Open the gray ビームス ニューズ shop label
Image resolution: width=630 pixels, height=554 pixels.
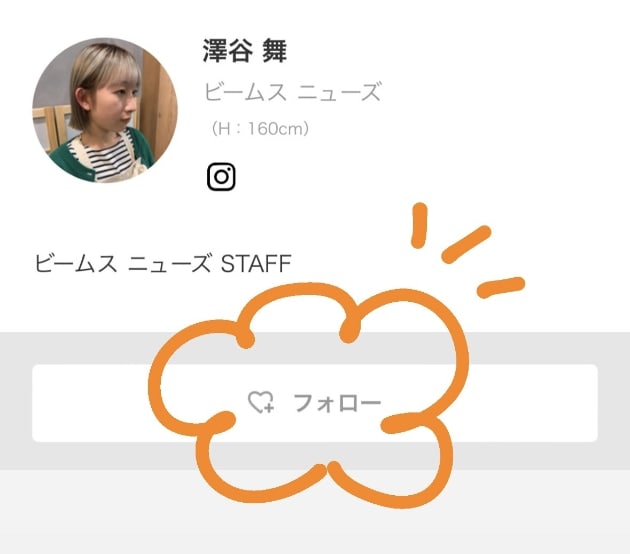(x=292, y=92)
